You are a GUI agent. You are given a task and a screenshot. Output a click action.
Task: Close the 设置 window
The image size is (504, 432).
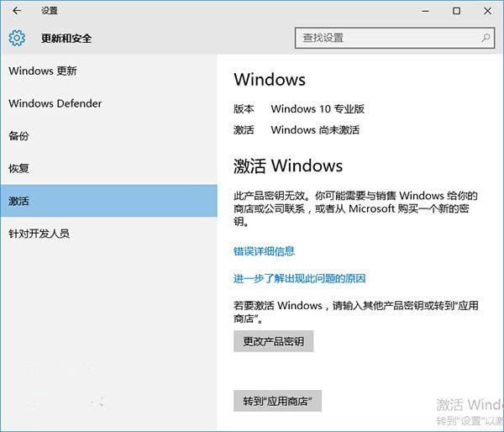[487, 11]
